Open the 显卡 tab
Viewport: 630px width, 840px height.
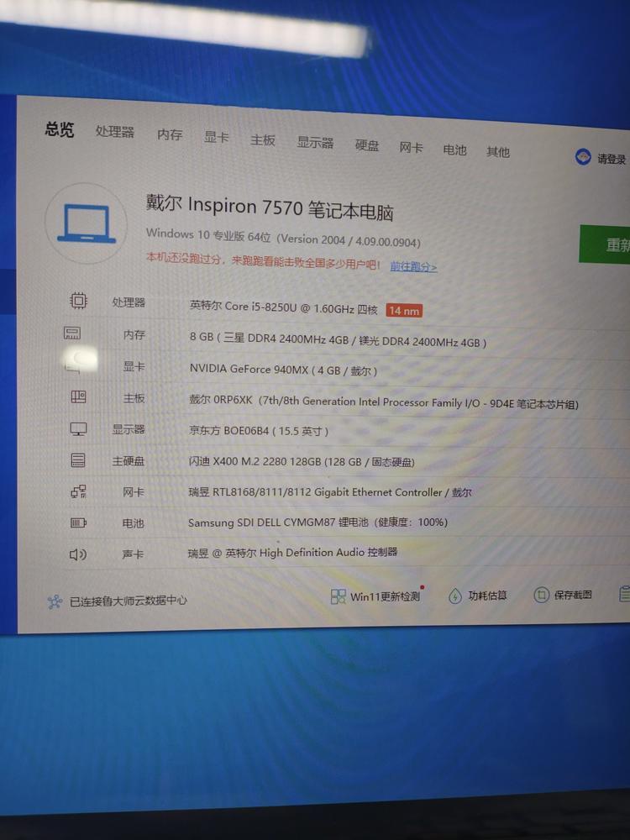tap(217, 137)
